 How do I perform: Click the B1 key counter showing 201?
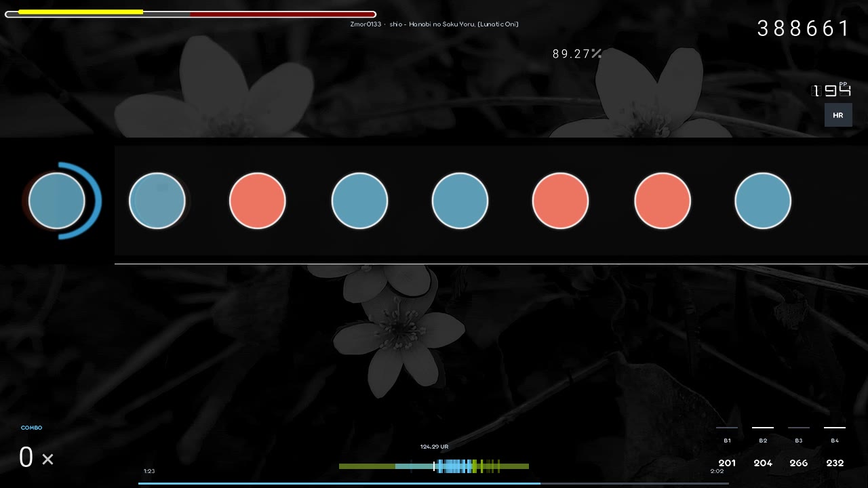(727, 447)
